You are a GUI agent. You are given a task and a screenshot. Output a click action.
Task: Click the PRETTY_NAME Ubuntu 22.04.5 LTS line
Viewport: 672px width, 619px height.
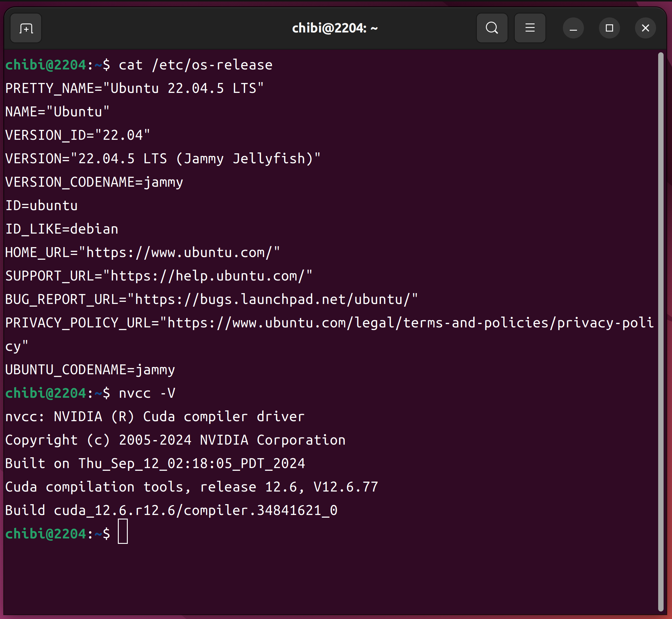coord(134,88)
